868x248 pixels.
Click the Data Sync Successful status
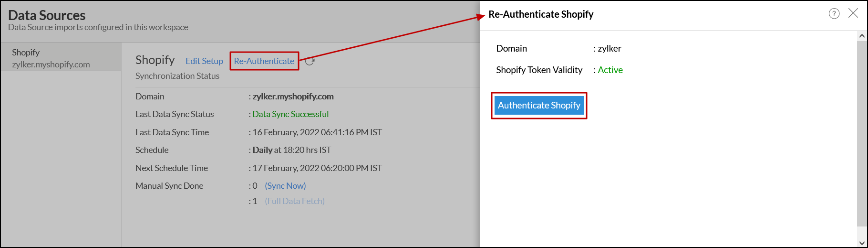tap(290, 114)
